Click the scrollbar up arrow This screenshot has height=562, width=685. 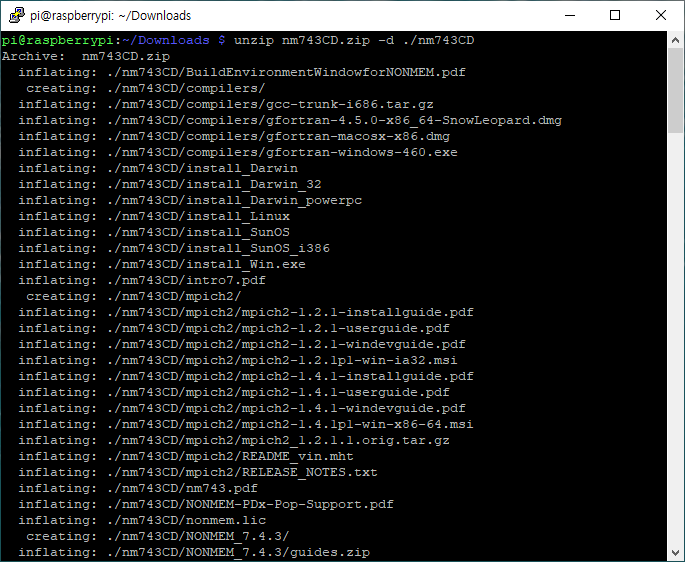[x=675, y=40]
